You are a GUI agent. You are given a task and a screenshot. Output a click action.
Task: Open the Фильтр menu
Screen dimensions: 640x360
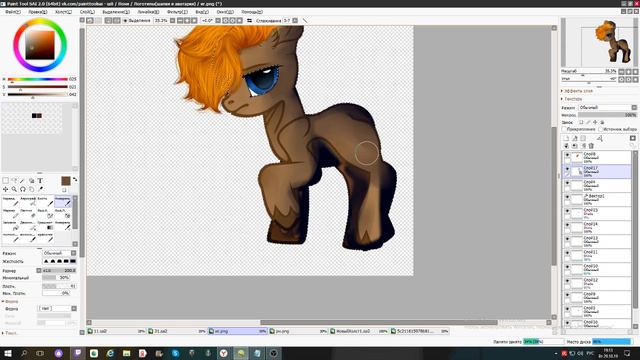tap(177, 12)
